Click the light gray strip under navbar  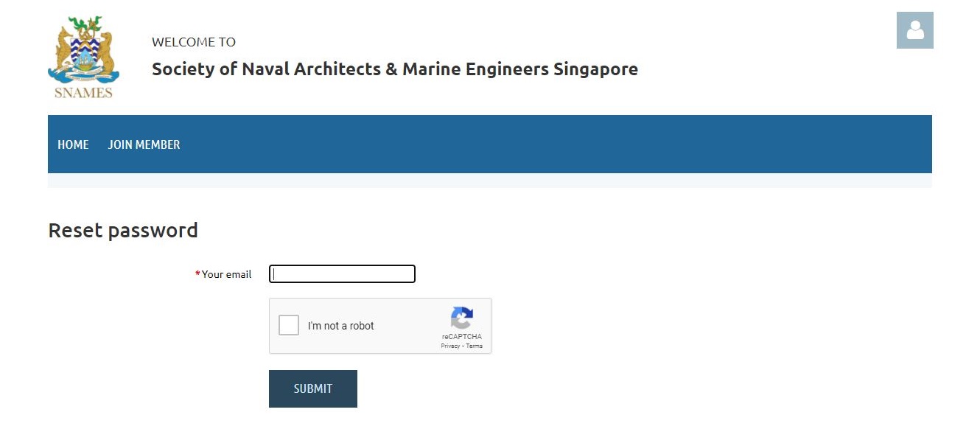click(490, 181)
